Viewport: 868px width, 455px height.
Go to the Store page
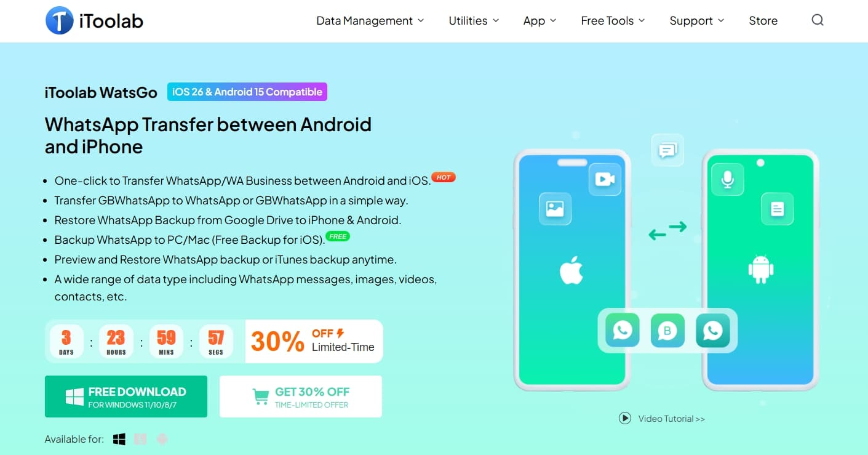click(x=763, y=20)
